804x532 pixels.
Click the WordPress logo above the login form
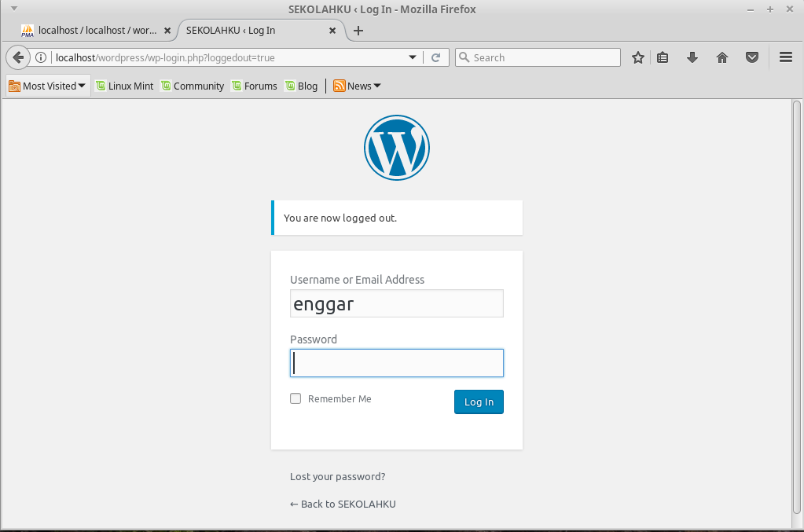click(x=396, y=147)
